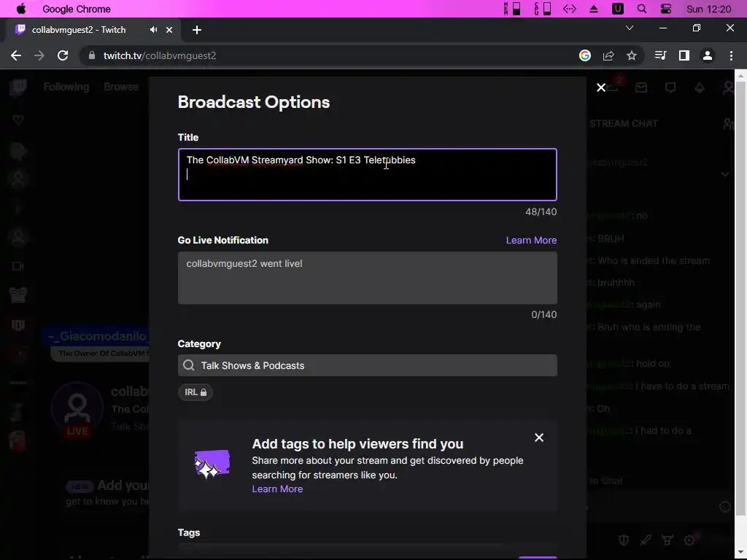Viewport: 747px width, 560px height.
Task: Toggle the Chrome side panel
Action: (x=684, y=55)
